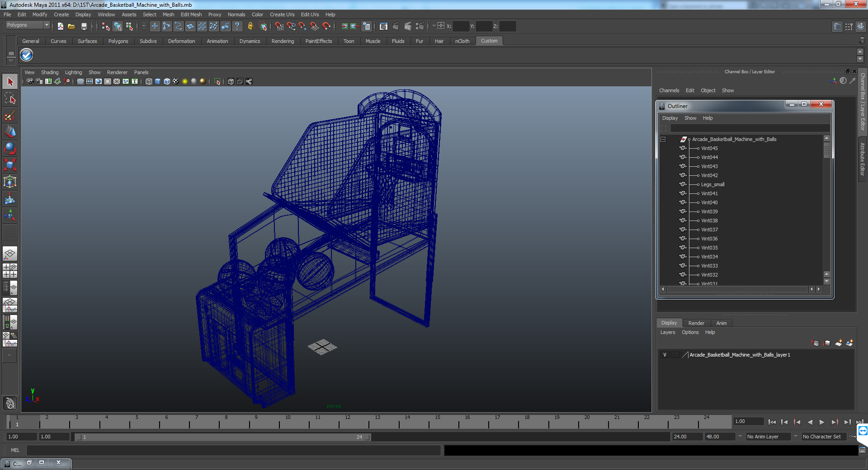Play the animation forward
Image resolution: width=868 pixels, height=470 pixels.
tap(822, 422)
